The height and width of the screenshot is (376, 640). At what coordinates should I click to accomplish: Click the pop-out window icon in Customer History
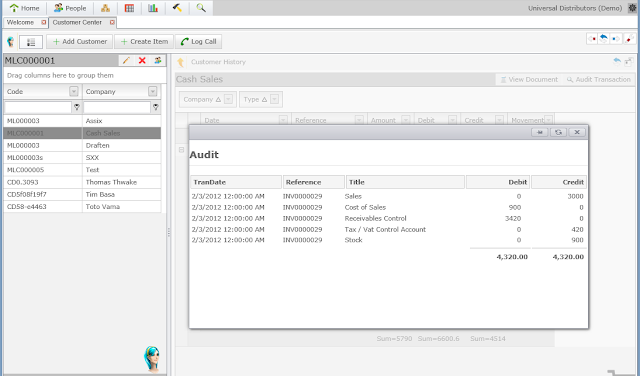pyautogui.click(x=629, y=62)
